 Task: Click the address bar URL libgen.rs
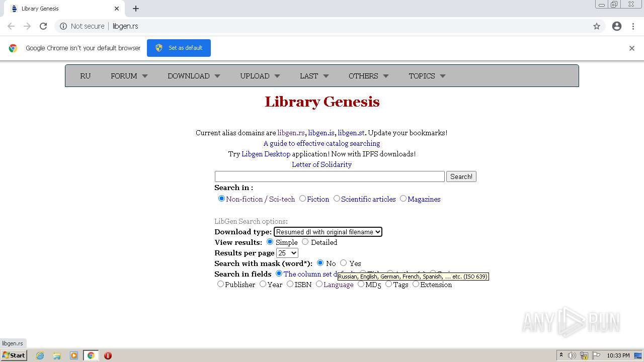[125, 26]
